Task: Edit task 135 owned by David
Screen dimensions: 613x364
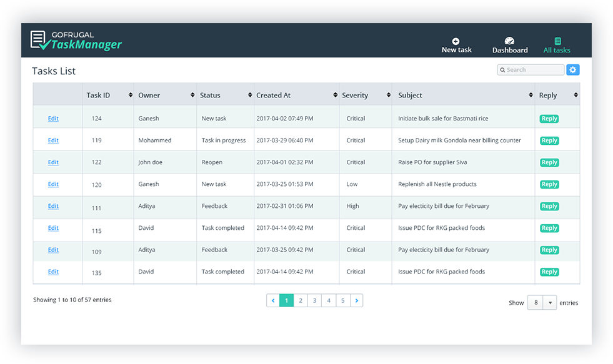Action: click(53, 272)
